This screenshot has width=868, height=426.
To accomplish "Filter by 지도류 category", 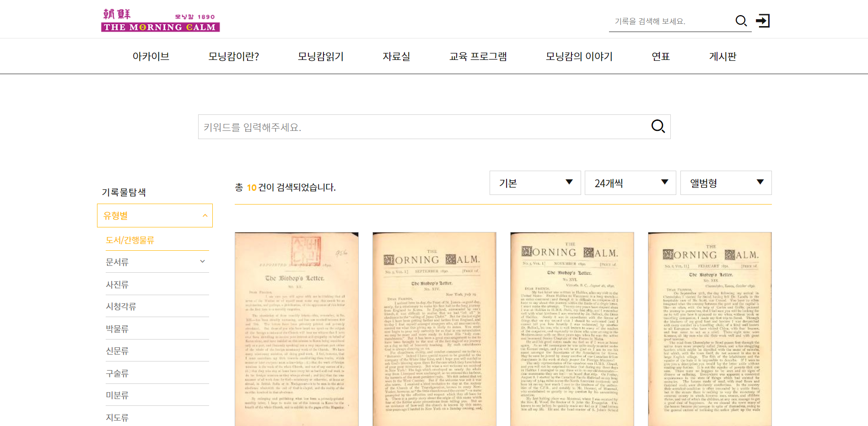I will (117, 417).
